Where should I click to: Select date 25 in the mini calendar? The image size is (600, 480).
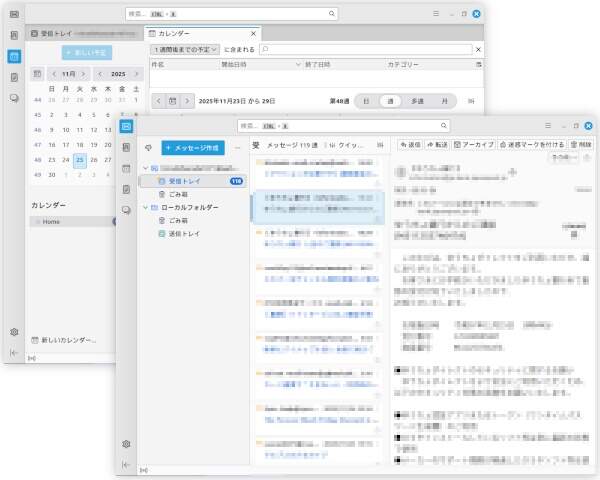tap(80, 159)
